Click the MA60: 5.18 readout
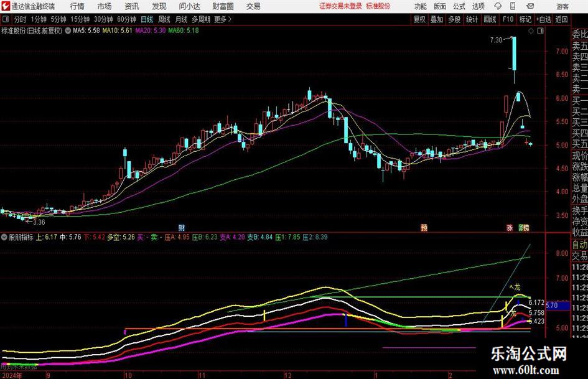The width and height of the screenshot is (588, 379). (184, 30)
